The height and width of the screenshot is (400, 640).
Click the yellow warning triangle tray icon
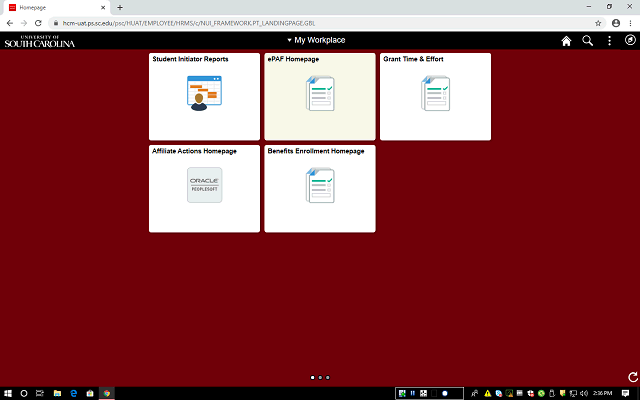[x=487, y=393]
